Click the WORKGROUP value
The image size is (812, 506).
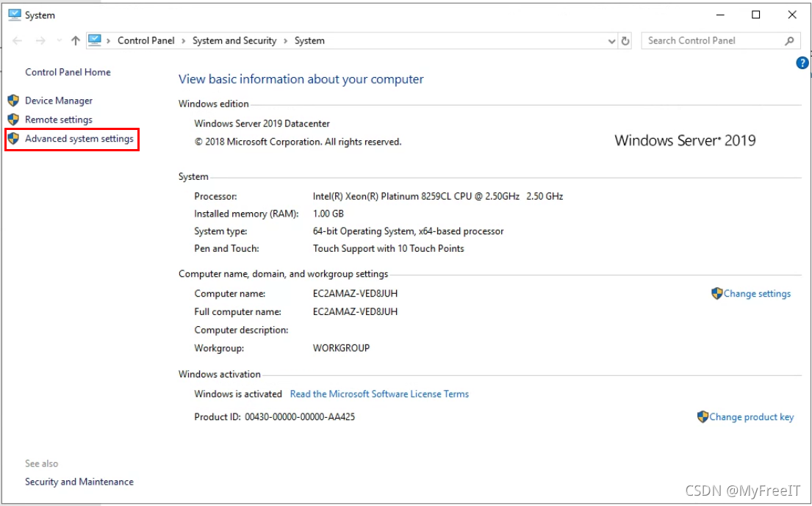pyautogui.click(x=341, y=348)
